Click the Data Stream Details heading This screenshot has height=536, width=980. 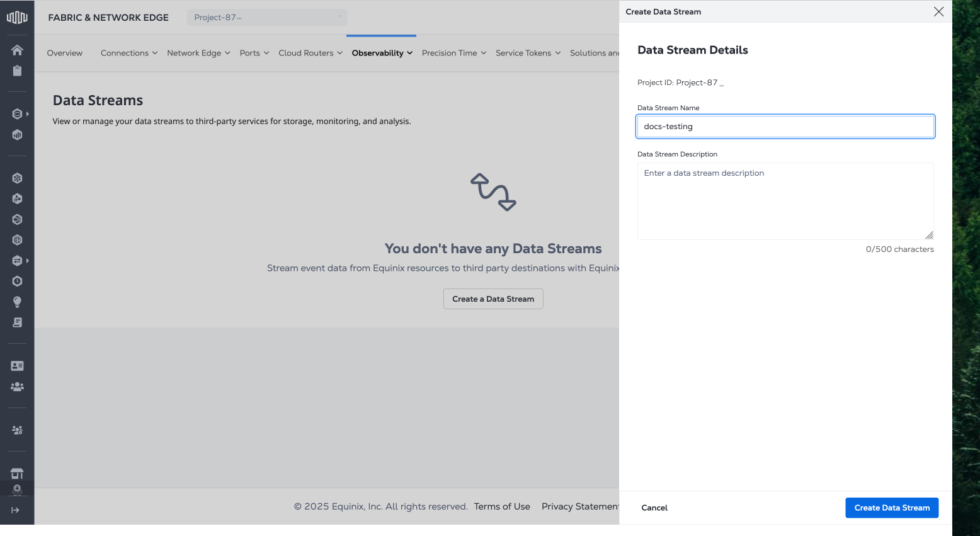coord(693,50)
